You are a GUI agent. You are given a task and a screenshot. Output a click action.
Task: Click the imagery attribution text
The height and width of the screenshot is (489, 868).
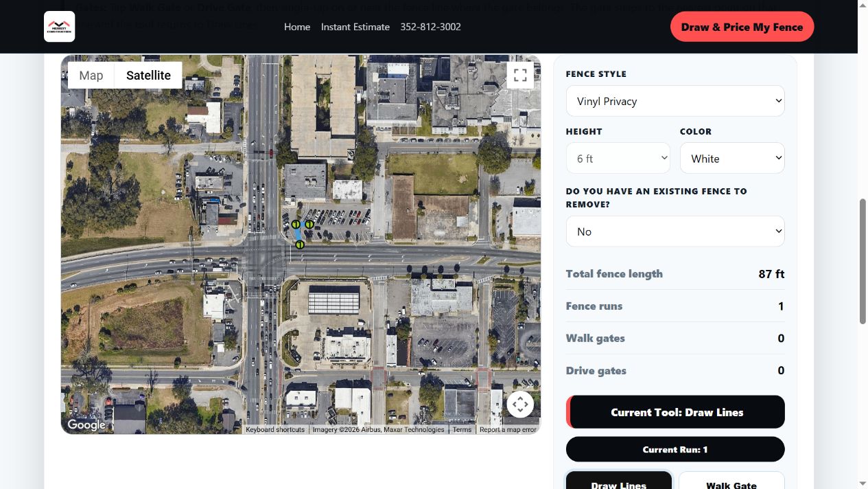coord(378,430)
